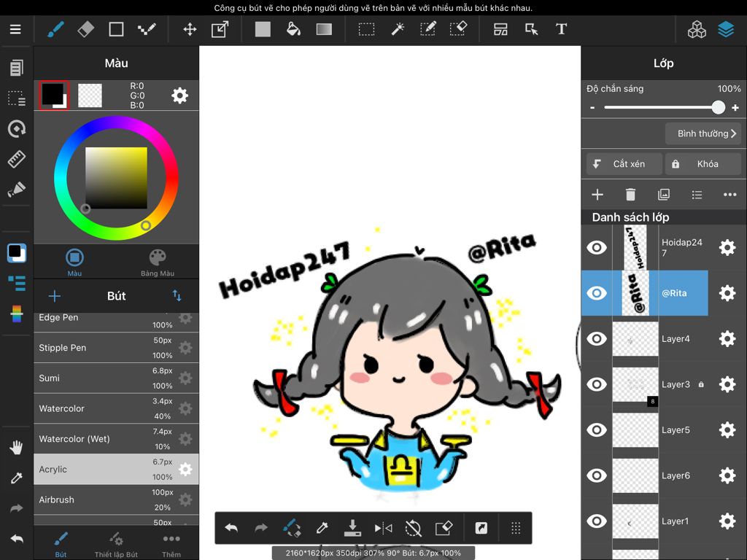Add a new layer with plus
747x560 pixels.
597,194
